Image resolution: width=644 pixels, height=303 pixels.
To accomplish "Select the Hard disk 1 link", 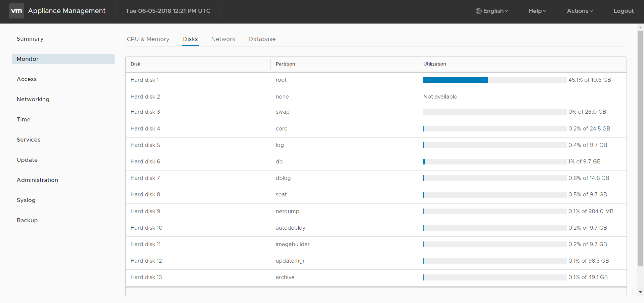I will point(144,80).
